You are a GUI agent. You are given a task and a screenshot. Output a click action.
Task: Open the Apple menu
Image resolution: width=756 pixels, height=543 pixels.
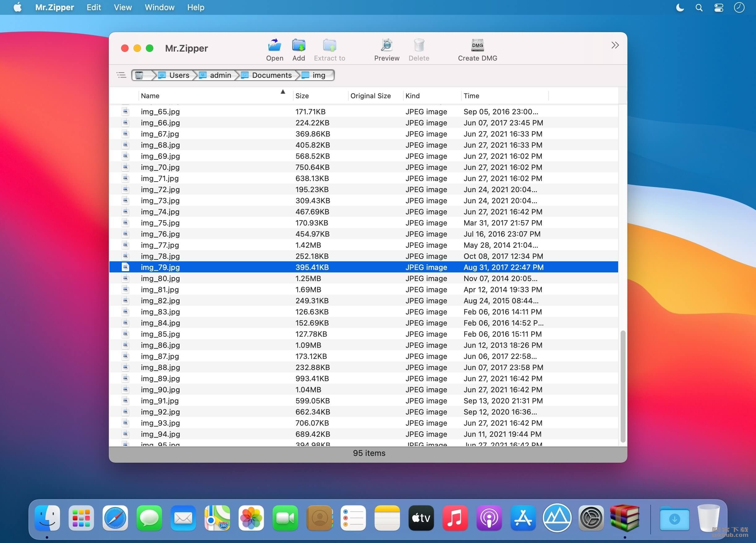point(17,7)
